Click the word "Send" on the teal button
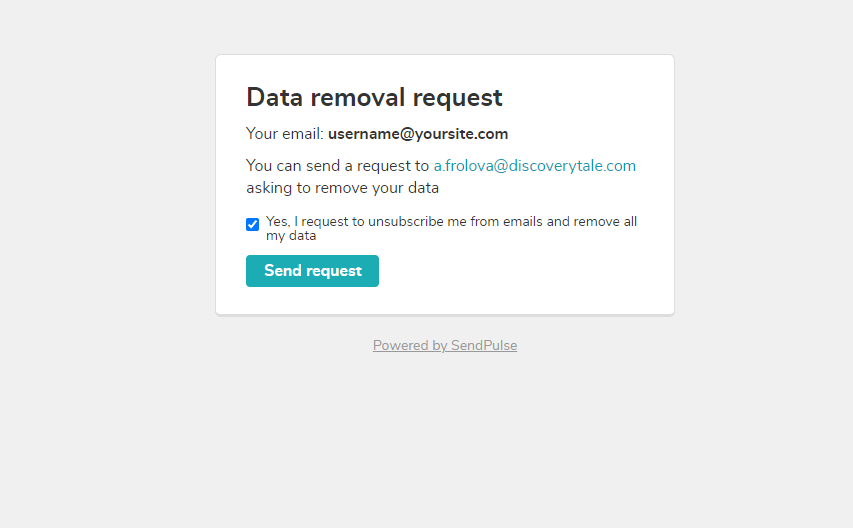853x528 pixels. click(282, 271)
